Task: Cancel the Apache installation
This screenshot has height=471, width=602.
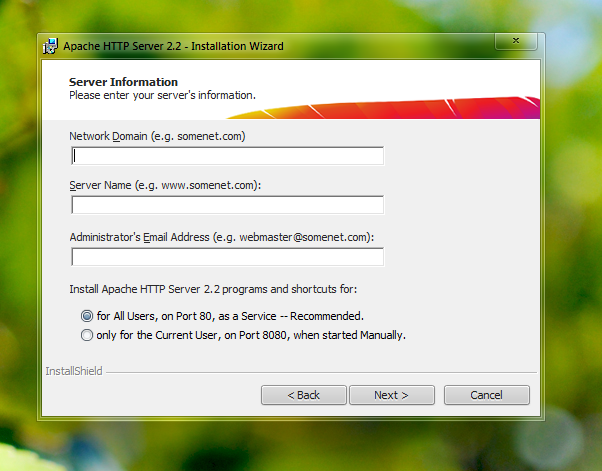Action: tap(487, 395)
